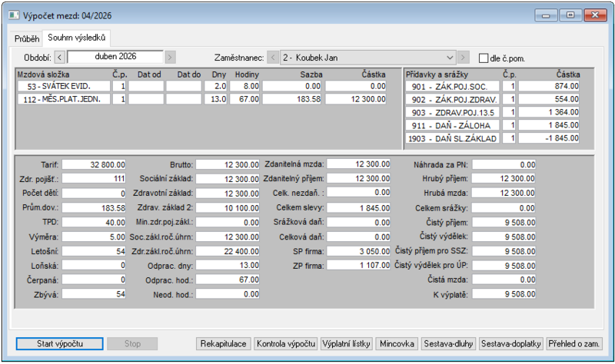Image resolution: width=615 pixels, height=364 pixels.
Task: Click the Zdanitelná mzda field
Action: 359,164
